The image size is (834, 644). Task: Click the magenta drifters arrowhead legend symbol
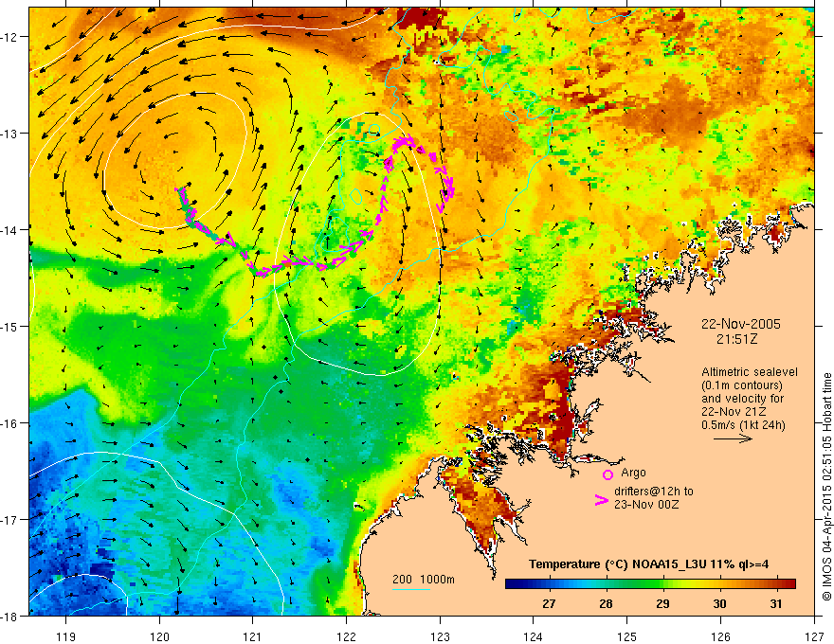point(601,500)
